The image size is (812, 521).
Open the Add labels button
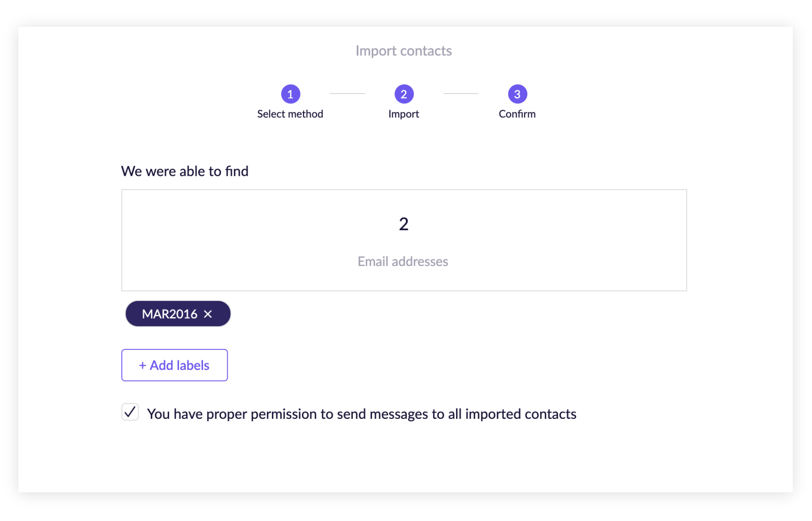click(x=174, y=365)
